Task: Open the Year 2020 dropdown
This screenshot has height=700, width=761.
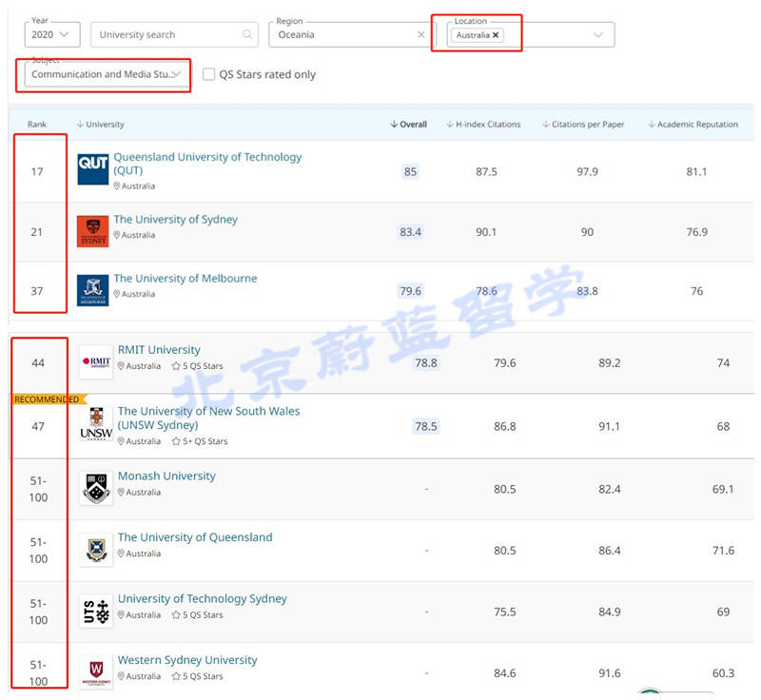Action: [x=52, y=35]
